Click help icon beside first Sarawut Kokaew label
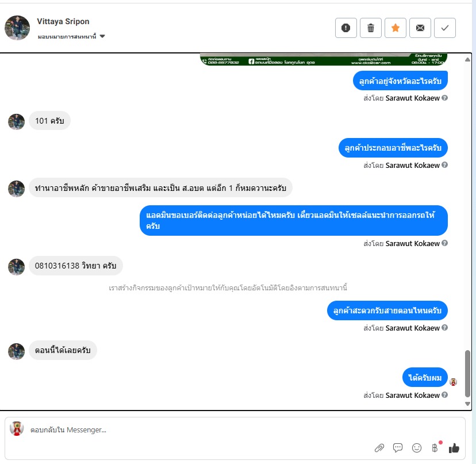Viewport: 476px width, 464px height. point(445,98)
